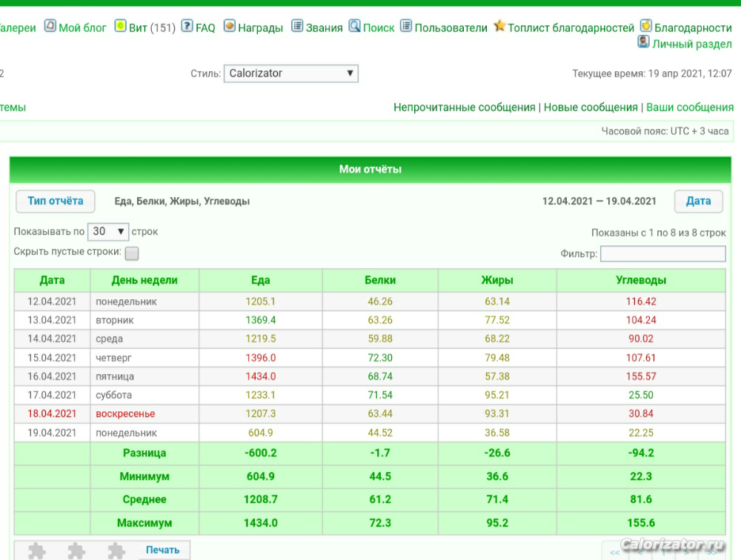Click the Звания list icon

point(297,26)
